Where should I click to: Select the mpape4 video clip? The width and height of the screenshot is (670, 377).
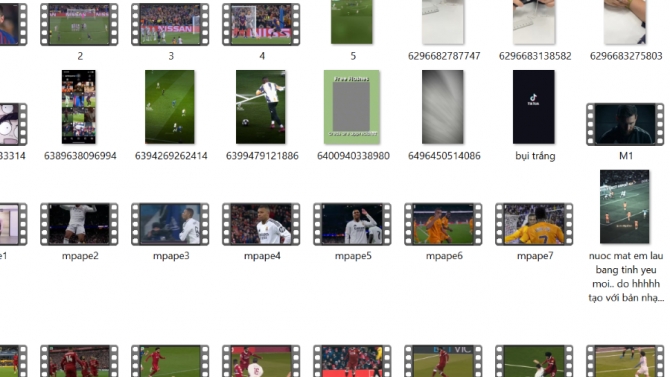(x=261, y=224)
